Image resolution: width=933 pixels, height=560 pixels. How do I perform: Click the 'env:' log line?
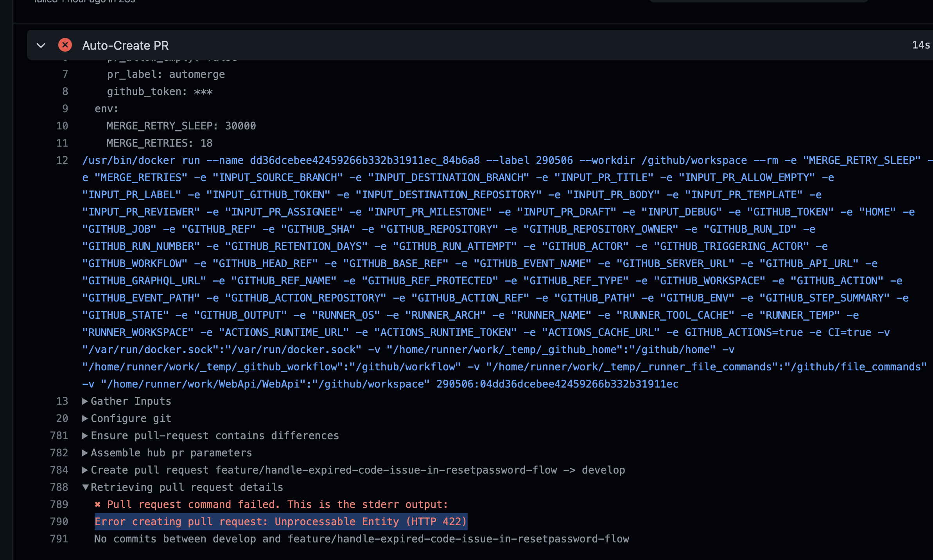106,109
